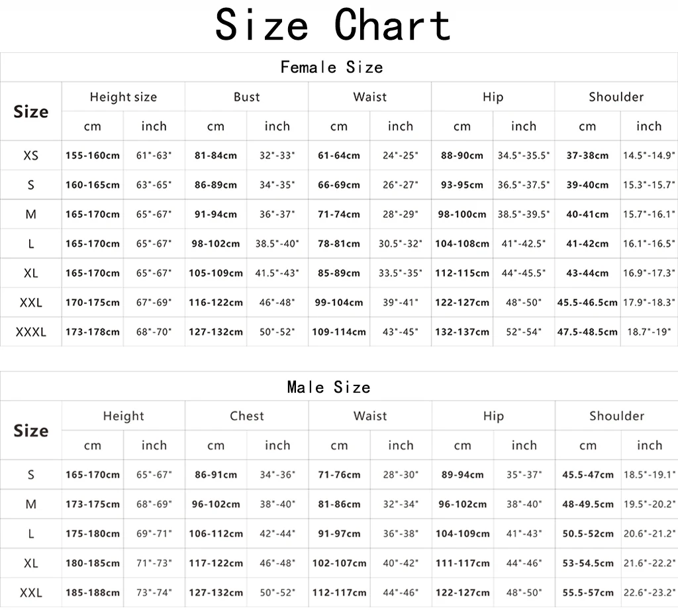Click the Bust column header
Image resolution: width=678 pixels, height=616 pixels.
pyautogui.click(x=246, y=97)
